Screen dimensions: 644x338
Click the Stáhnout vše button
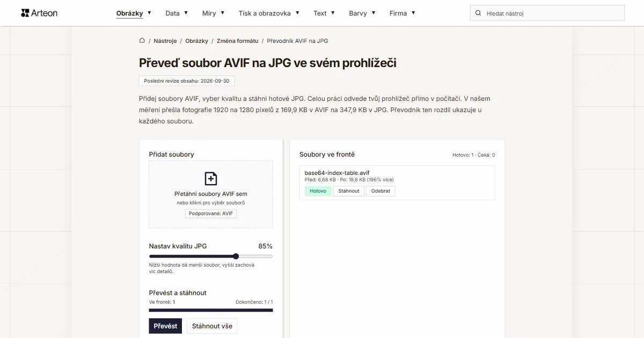(x=212, y=326)
